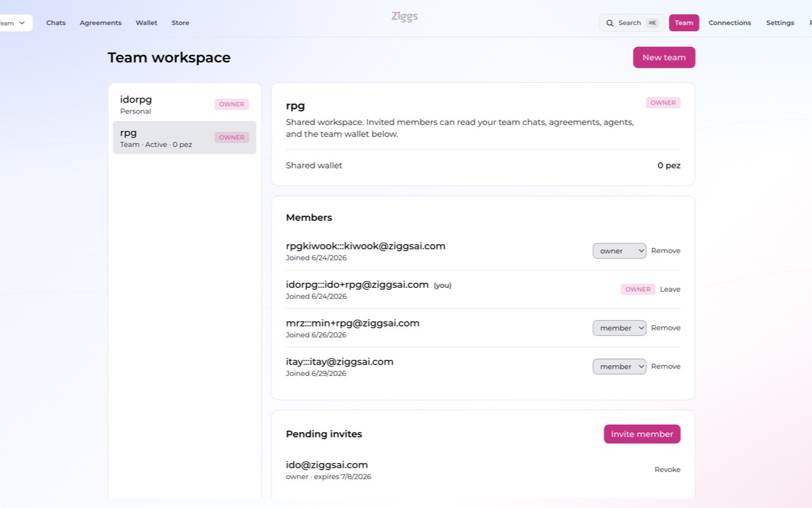Leave the rpg team

[x=670, y=290]
